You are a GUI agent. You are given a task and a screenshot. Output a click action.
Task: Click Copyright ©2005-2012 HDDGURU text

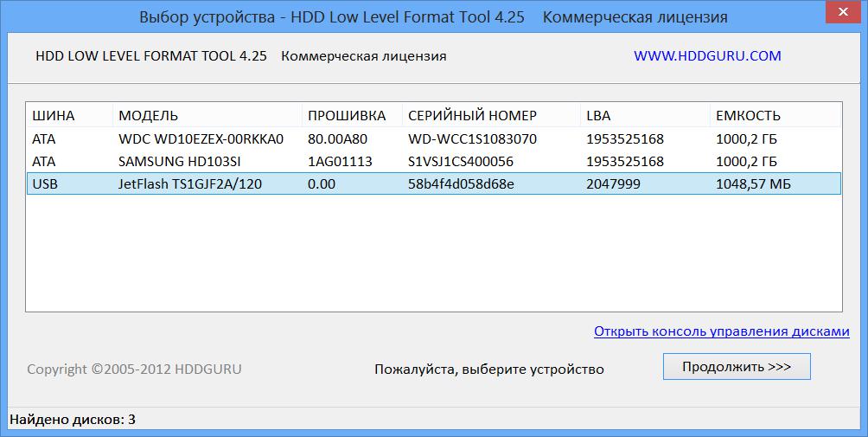(x=135, y=369)
